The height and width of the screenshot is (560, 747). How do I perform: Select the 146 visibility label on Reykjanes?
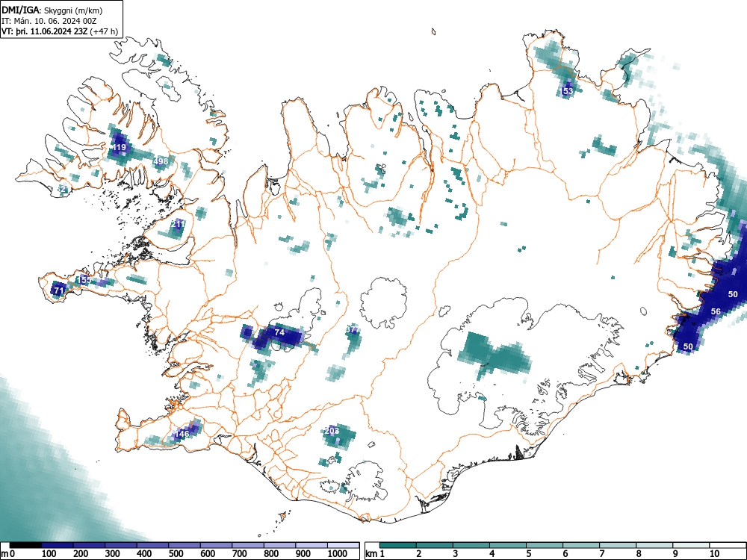point(182,434)
